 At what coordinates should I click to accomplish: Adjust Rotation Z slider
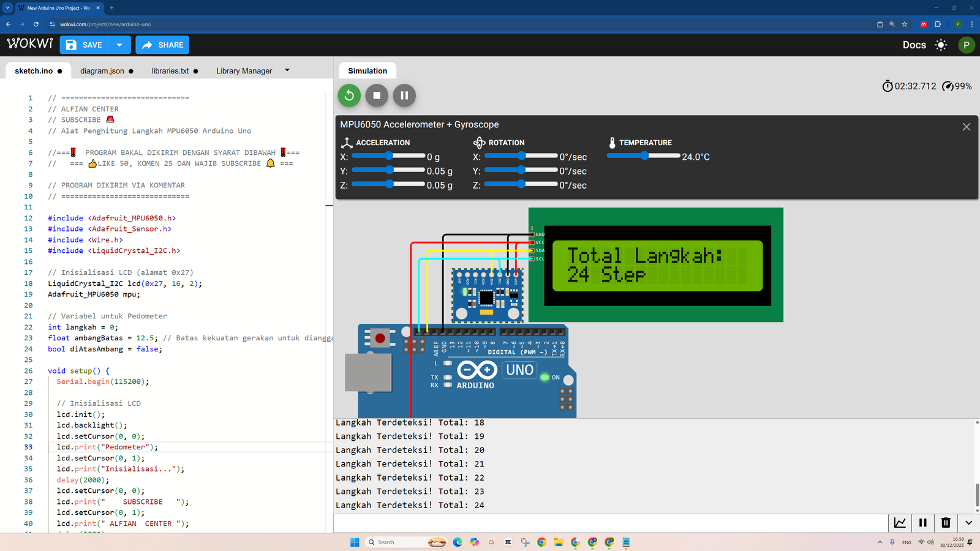pyautogui.click(x=521, y=184)
